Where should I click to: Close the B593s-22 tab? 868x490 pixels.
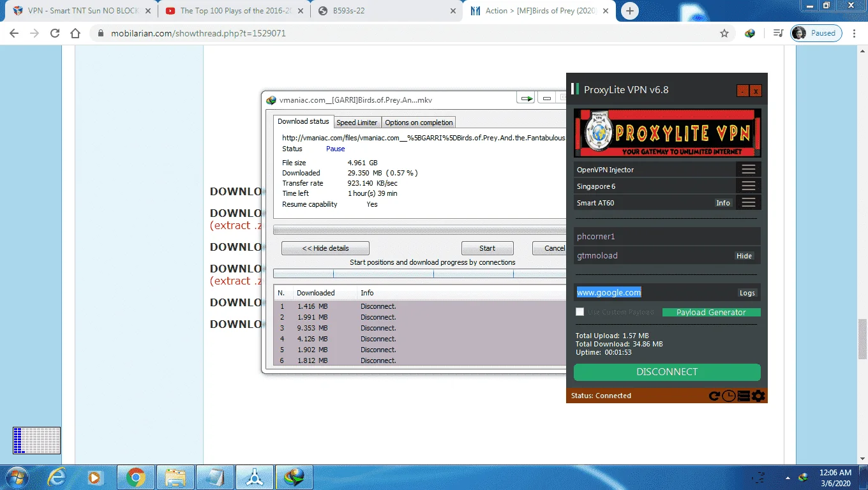click(453, 11)
